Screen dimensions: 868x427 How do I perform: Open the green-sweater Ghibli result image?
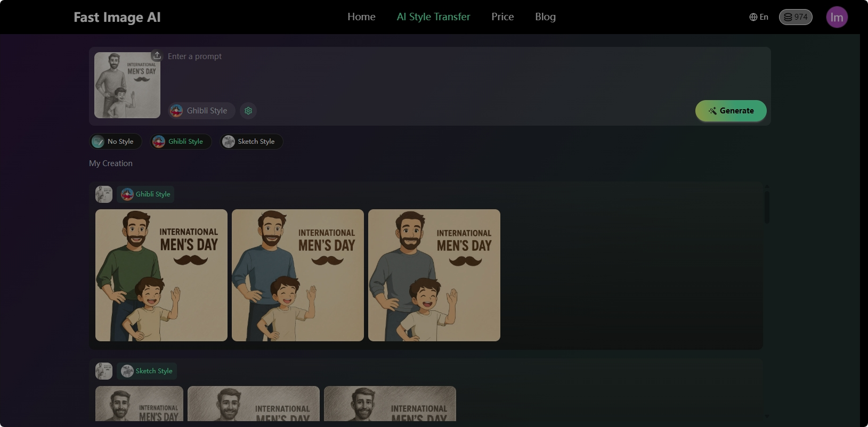coord(161,275)
